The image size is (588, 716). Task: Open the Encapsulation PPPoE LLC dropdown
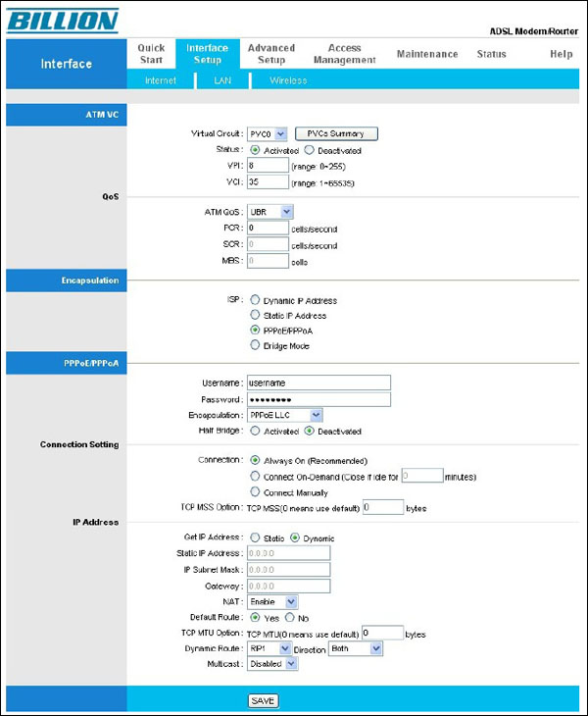coord(285,415)
